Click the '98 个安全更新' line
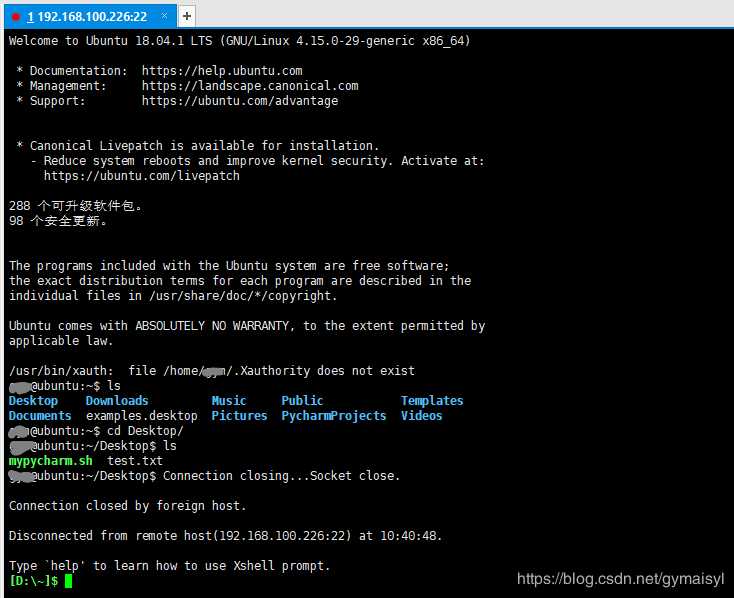 (x=58, y=221)
